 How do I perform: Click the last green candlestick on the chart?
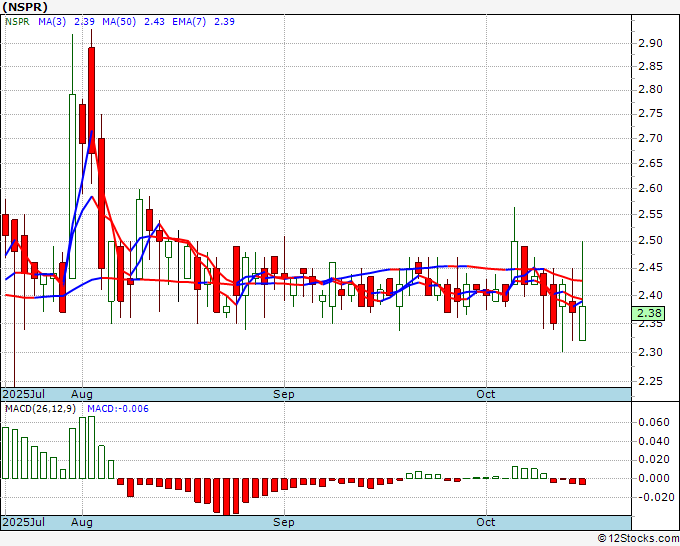(583, 323)
